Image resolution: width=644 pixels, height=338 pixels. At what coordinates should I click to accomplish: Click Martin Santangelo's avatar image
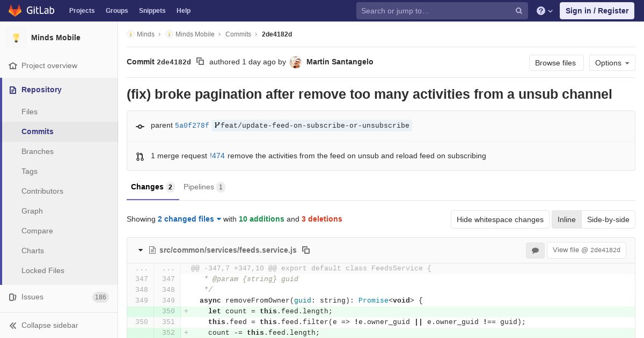pos(295,62)
